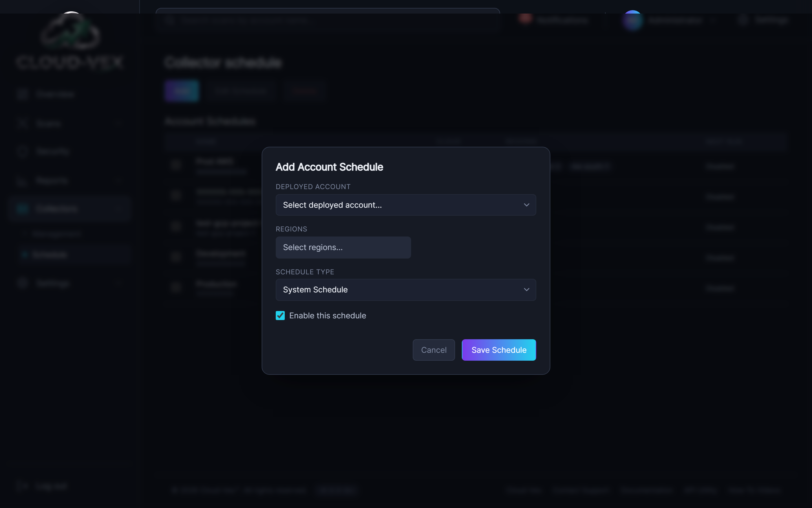Click the Save Schedule button

coord(498,350)
